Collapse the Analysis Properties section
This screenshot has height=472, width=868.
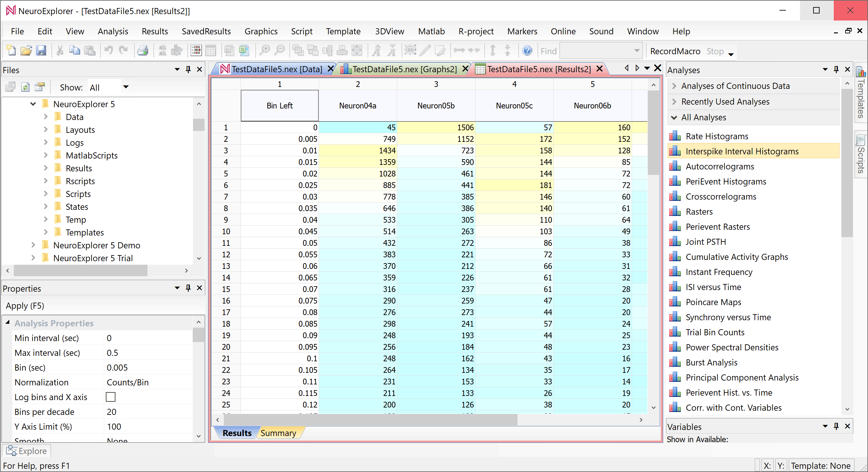point(8,323)
